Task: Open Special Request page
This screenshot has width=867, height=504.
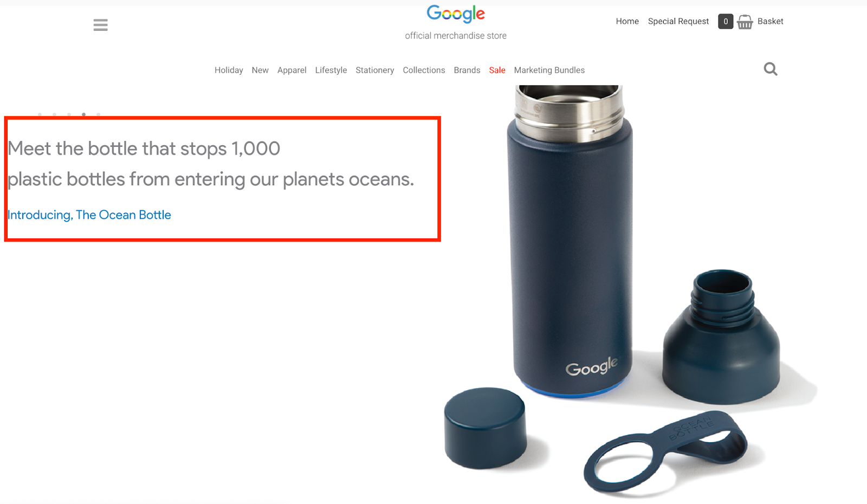Action: 678,21
